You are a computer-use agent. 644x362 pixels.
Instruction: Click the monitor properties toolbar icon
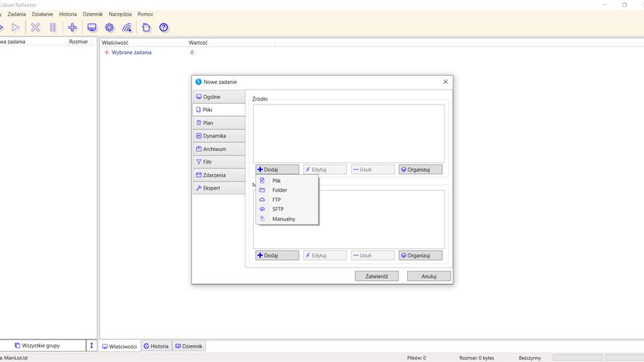point(92,28)
